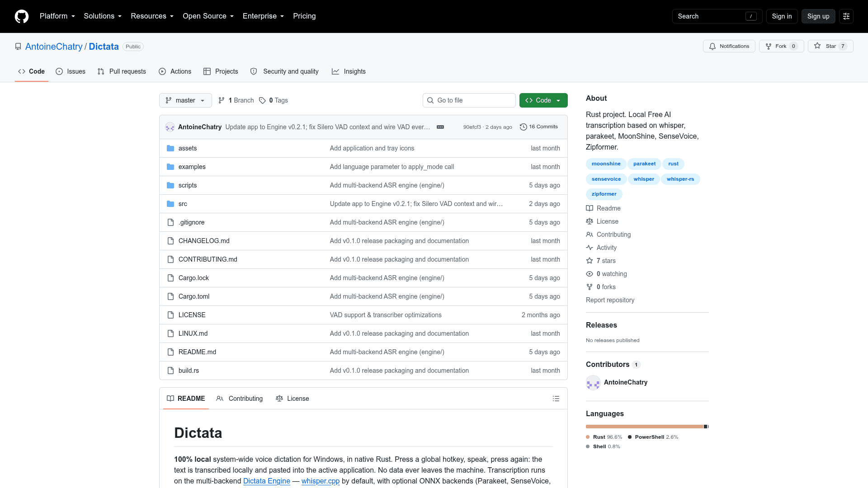Click the branch icon beside 1 Branch

click(222, 100)
